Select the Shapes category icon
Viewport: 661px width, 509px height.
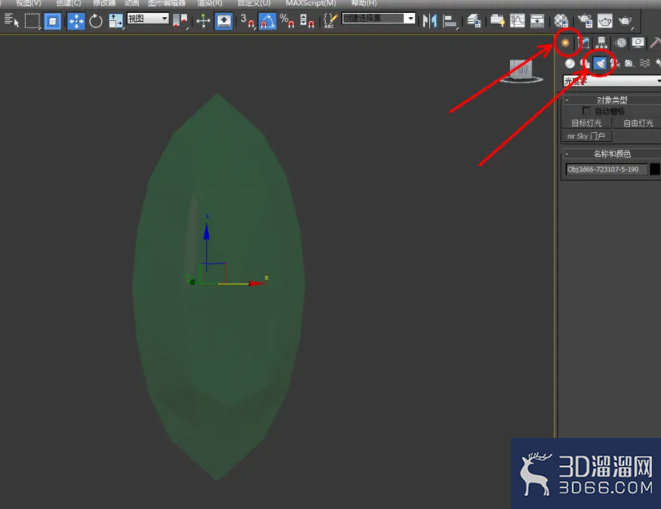(585, 63)
